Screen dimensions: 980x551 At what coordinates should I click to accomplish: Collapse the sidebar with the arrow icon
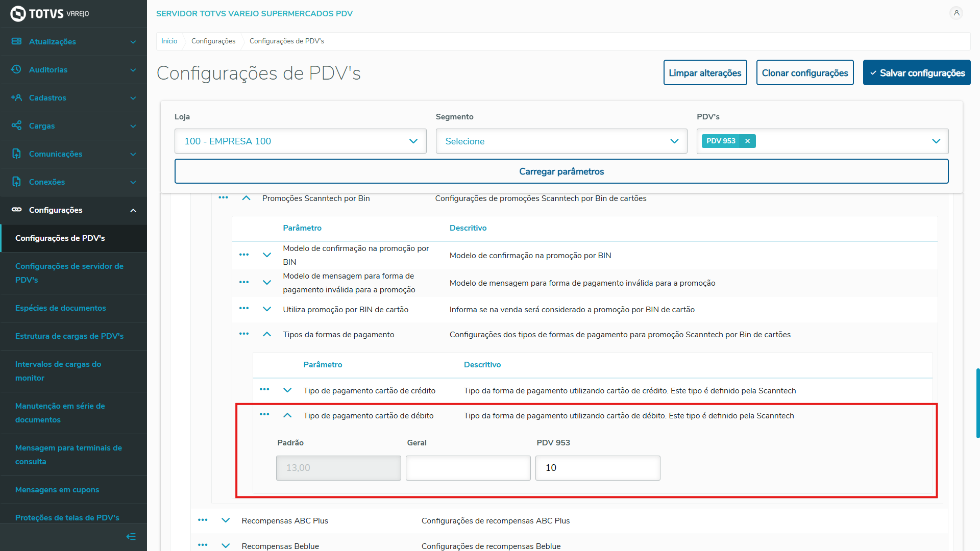(131, 536)
